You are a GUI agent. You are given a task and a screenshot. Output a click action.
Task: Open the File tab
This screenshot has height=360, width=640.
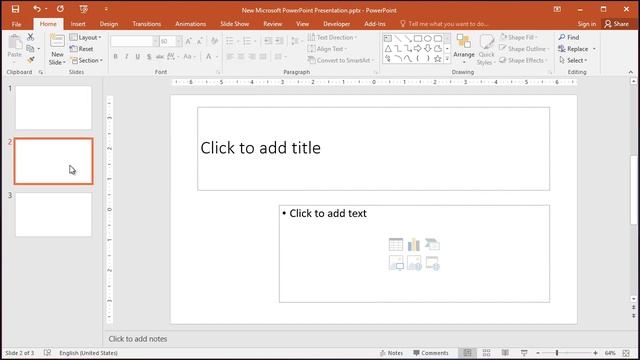coord(16,24)
